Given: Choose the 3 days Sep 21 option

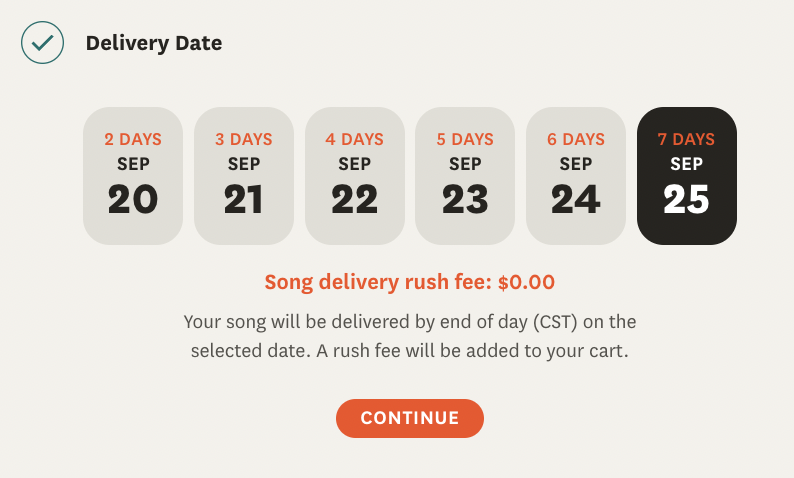Looking at the screenshot, I should pos(244,176).
